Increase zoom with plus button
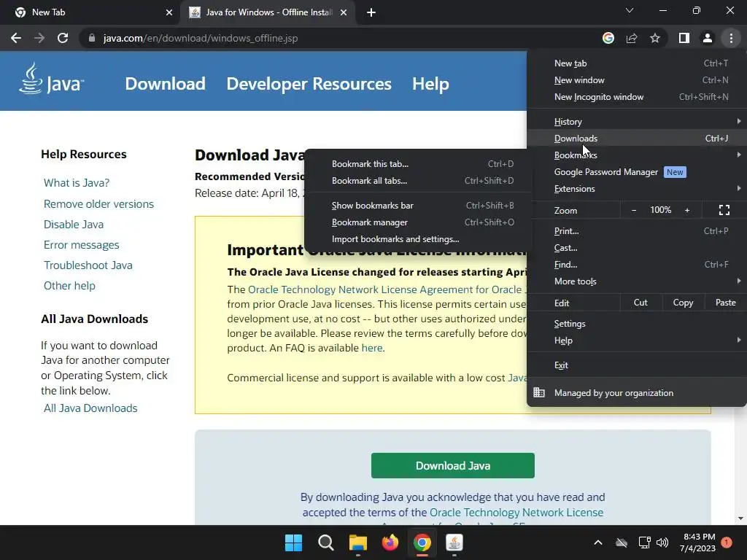Screen dimensions: 747x560 click(x=687, y=210)
